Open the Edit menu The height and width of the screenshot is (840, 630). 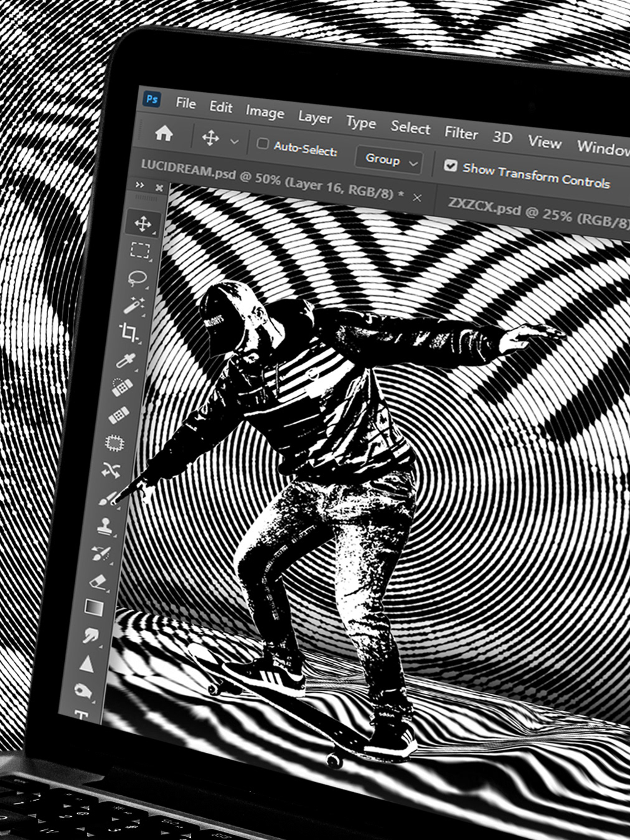[x=220, y=107]
